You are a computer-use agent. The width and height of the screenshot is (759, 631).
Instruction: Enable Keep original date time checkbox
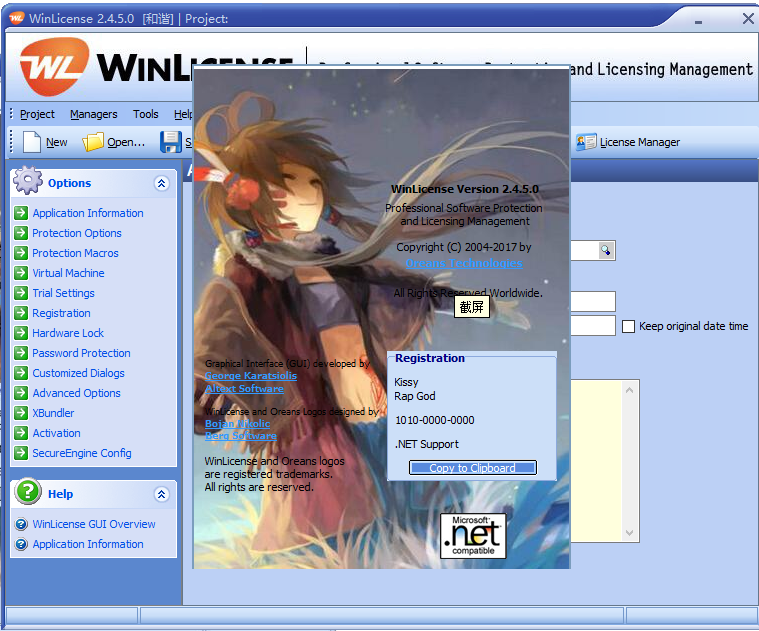(x=628, y=326)
